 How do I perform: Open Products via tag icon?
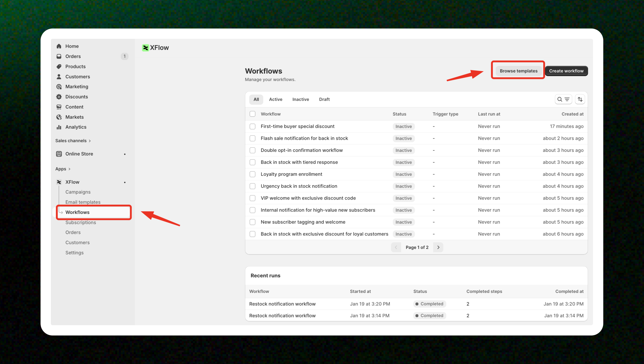point(59,66)
